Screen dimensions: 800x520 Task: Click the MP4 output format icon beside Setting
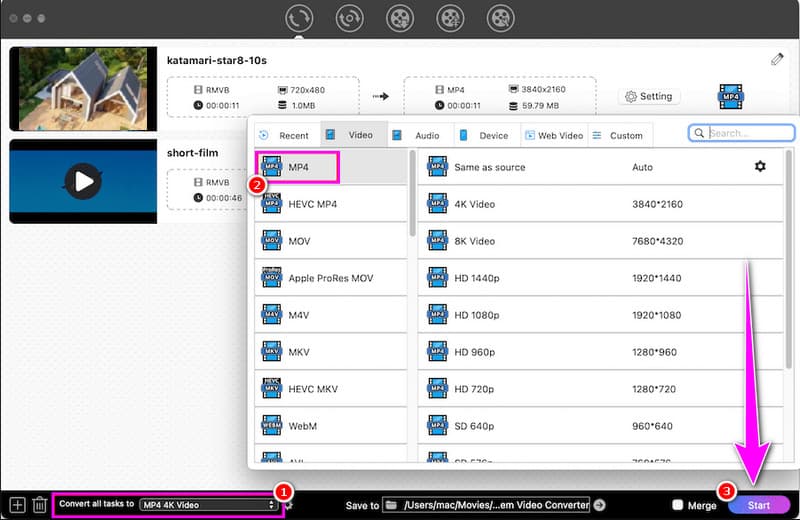[733, 97]
